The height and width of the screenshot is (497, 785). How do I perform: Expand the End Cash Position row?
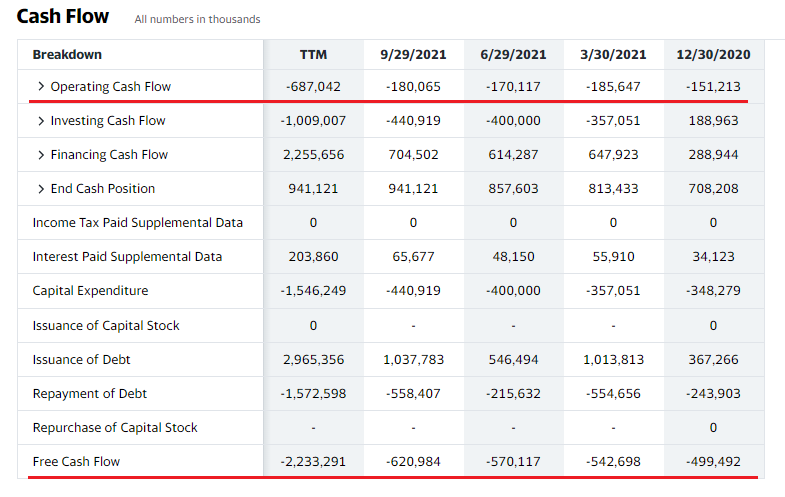point(41,189)
